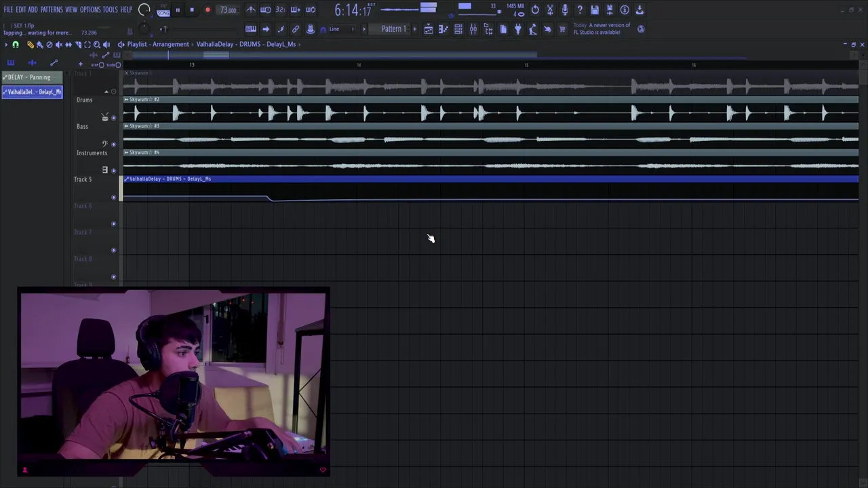Toggle the playlist magnet snap icon

coord(16,45)
